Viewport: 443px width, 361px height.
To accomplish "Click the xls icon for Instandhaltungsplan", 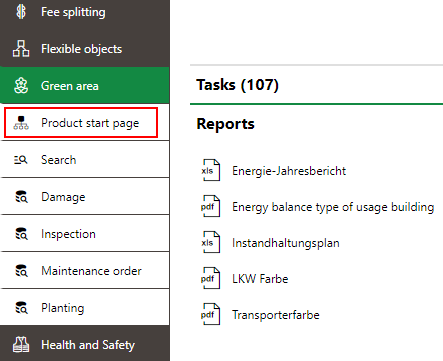I will [x=211, y=242].
